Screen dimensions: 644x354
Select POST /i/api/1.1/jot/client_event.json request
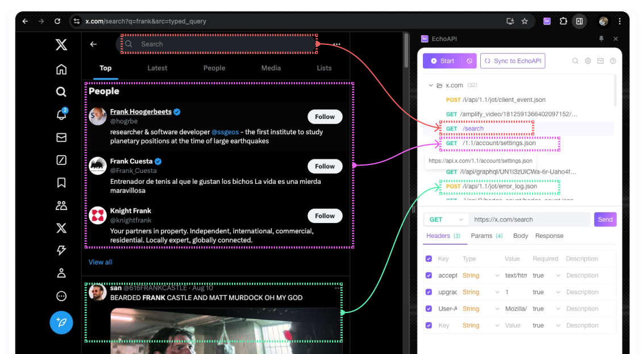click(x=496, y=100)
